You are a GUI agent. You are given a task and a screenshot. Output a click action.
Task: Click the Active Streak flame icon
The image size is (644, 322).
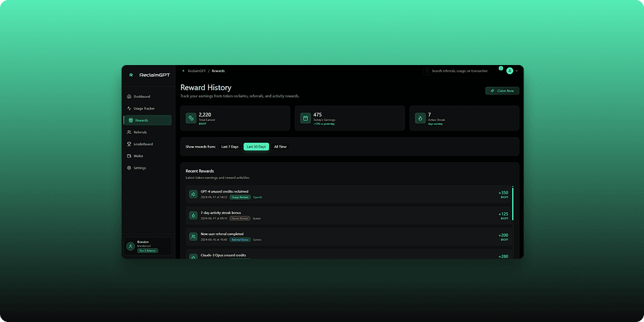420,118
